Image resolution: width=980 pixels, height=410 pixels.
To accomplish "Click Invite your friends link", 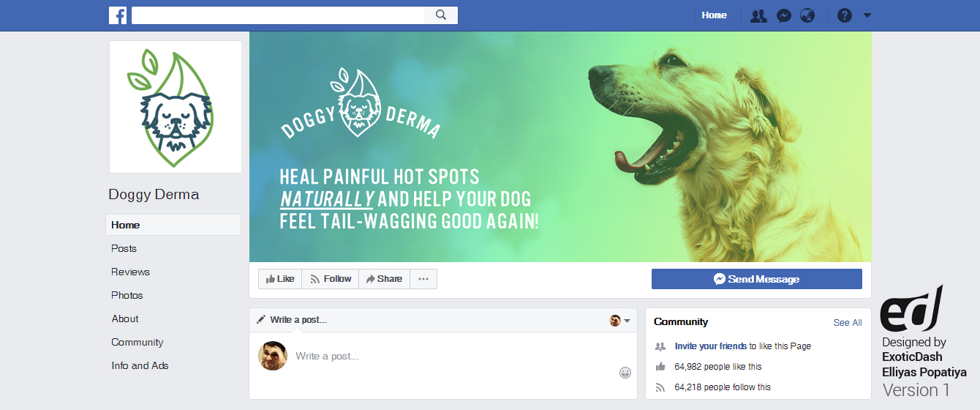I will [x=711, y=346].
